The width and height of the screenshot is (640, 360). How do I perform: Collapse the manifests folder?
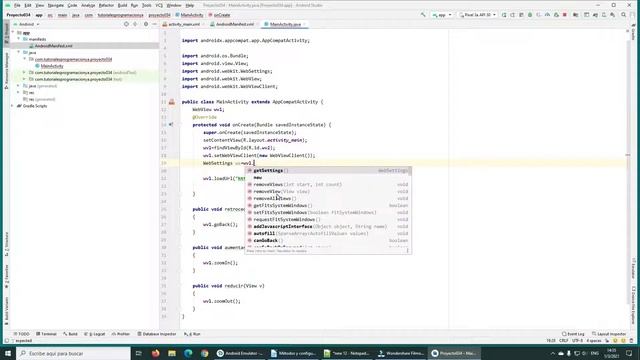[19, 39]
